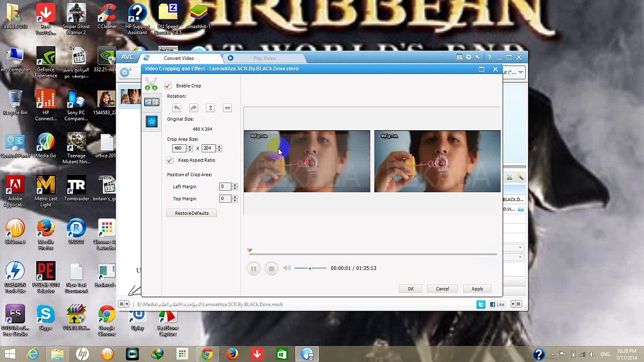This screenshot has height=362, width=644.
Task: Flip the video vertically
Action: (x=210, y=108)
